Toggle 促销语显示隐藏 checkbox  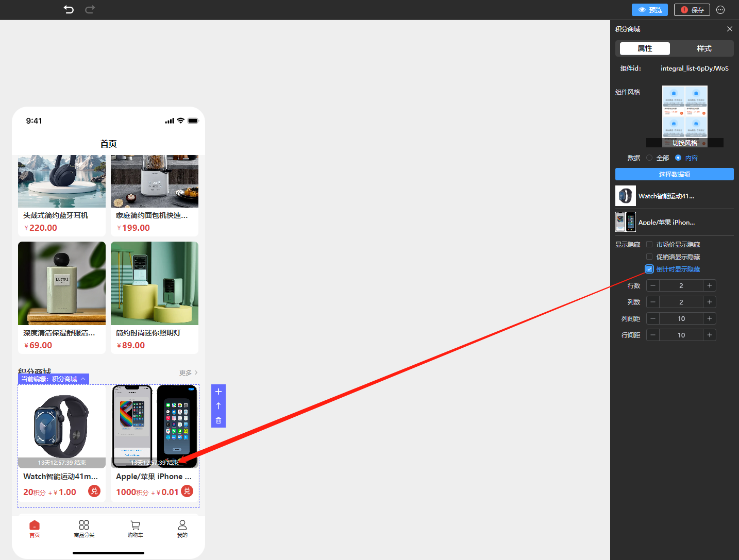pos(649,257)
